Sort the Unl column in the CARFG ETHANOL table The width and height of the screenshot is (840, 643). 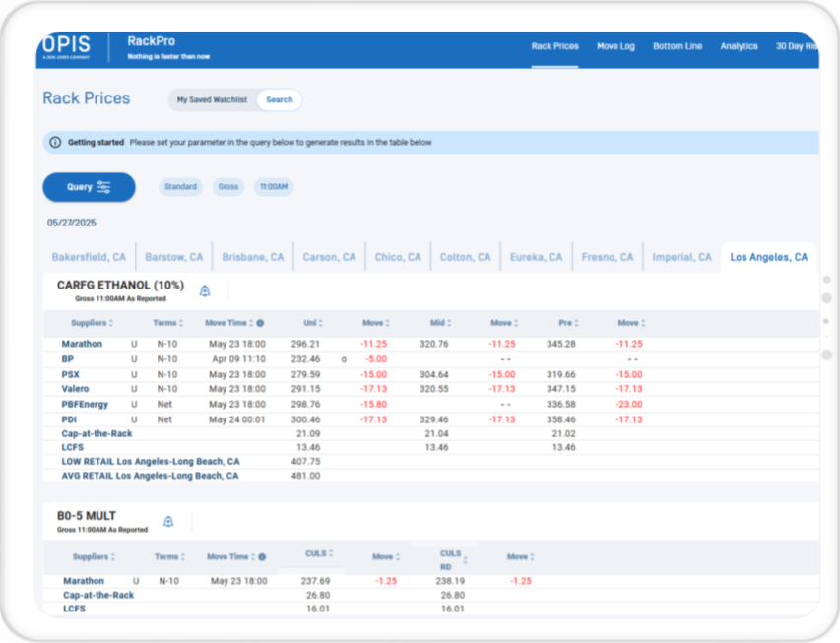pos(314,323)
